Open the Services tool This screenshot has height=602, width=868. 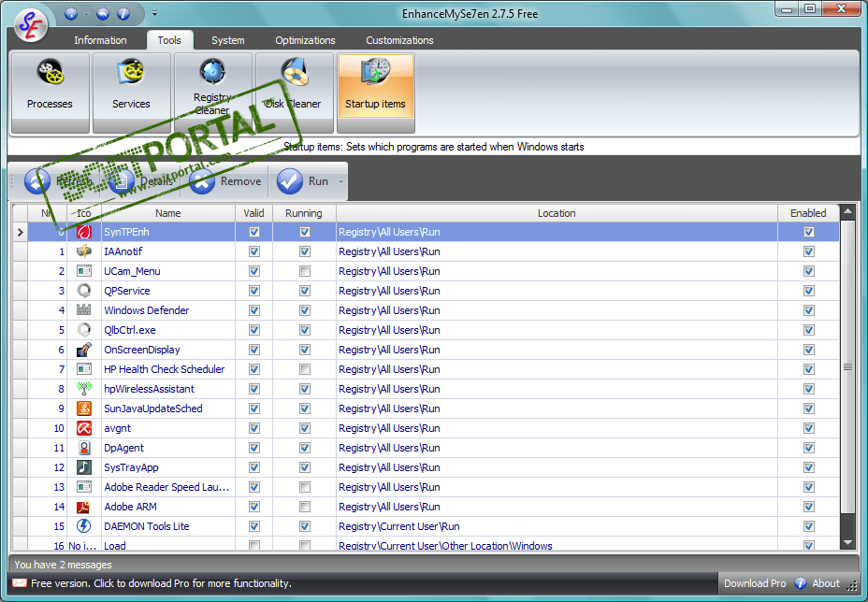click(x=131, y=93)
